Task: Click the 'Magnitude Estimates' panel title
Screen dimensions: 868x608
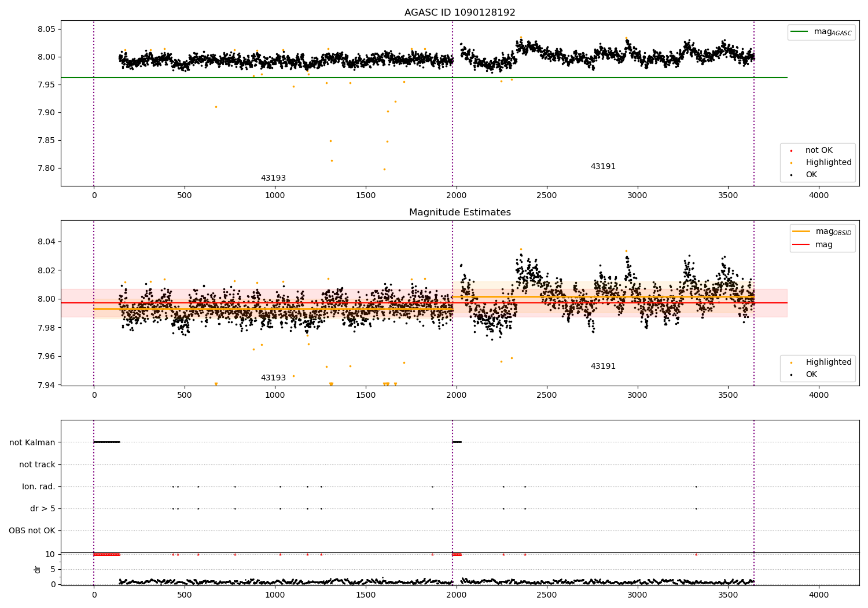Action: (459, 212)
